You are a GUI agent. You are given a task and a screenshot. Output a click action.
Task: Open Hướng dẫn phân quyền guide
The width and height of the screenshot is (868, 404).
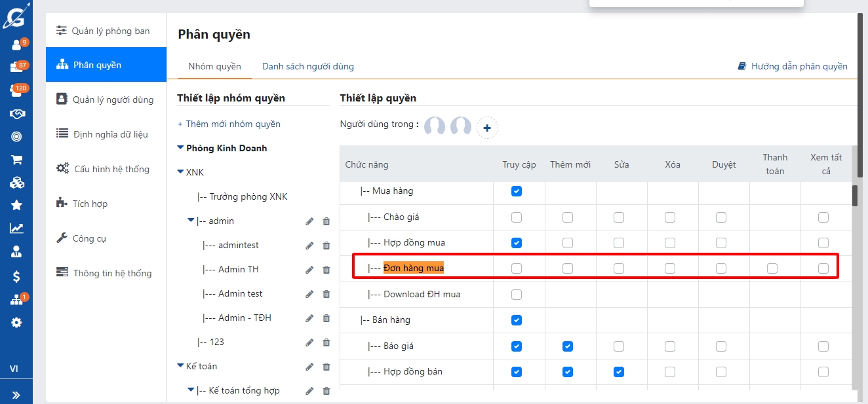tap(793, 66)
